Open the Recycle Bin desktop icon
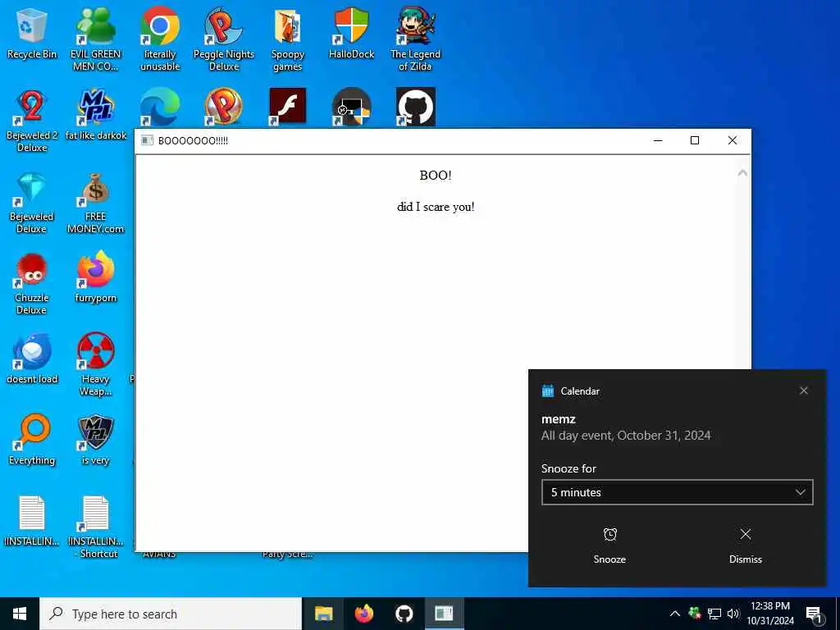Viewport: 840px width, 630px height. coord(32,34)
